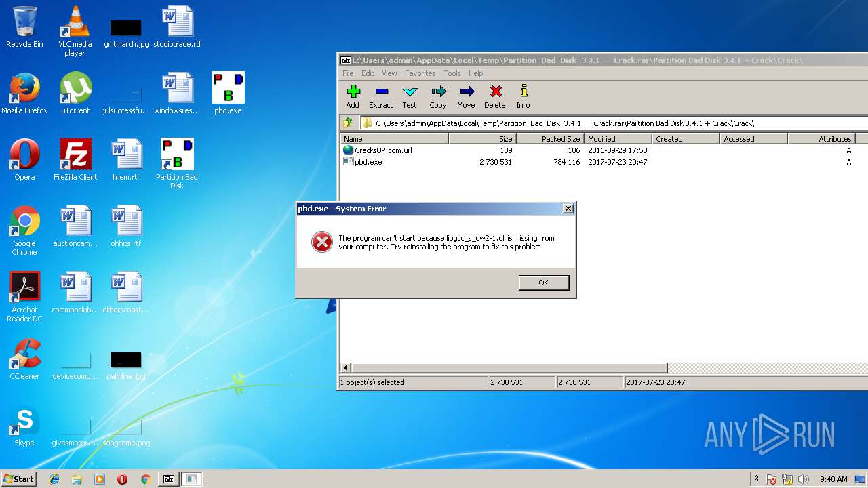Open the Tools menu in 7-Zip
868x488 pixels.
pos(452,73)
